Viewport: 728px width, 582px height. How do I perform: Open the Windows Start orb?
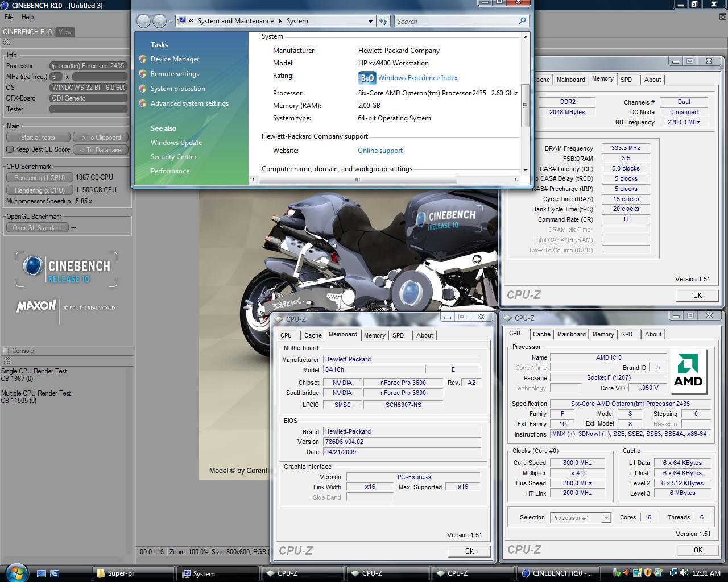tap(15, 572)
